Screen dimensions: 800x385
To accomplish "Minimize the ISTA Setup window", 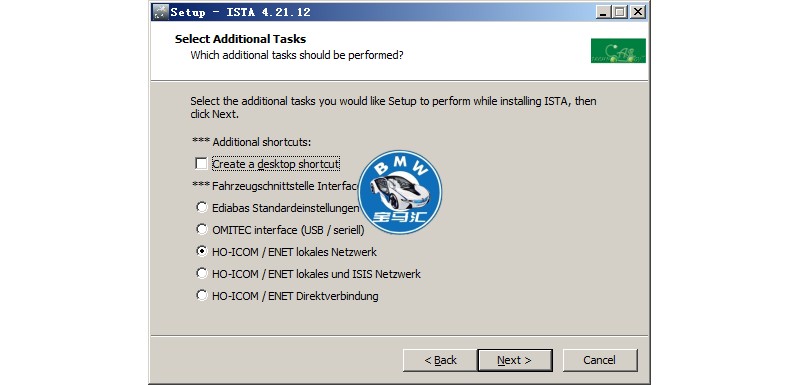I will click(604, 12).
